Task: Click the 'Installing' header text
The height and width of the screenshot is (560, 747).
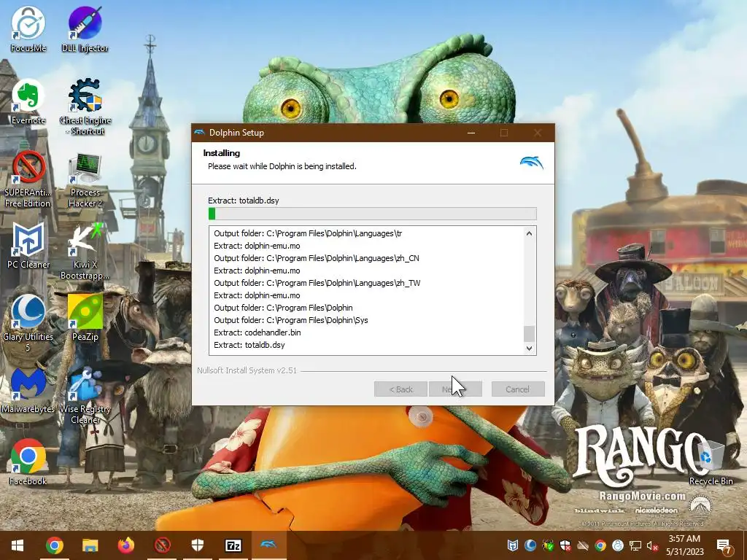Action: pyautogui.click(x=222, y=153)
